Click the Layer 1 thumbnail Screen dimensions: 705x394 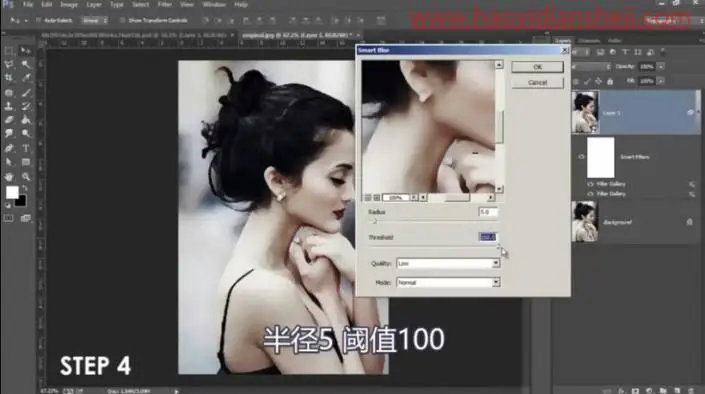(x=585, y=112)
